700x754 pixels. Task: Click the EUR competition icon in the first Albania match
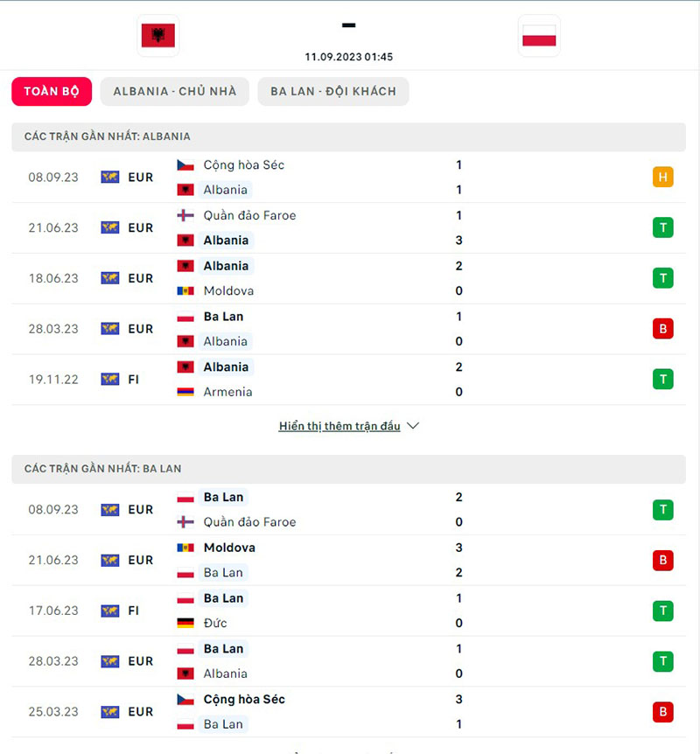[110, 177]
